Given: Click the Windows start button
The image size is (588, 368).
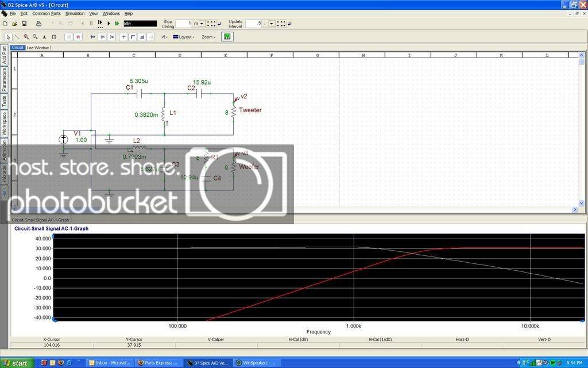Looking at the screenshot, I should pos(17,363).
